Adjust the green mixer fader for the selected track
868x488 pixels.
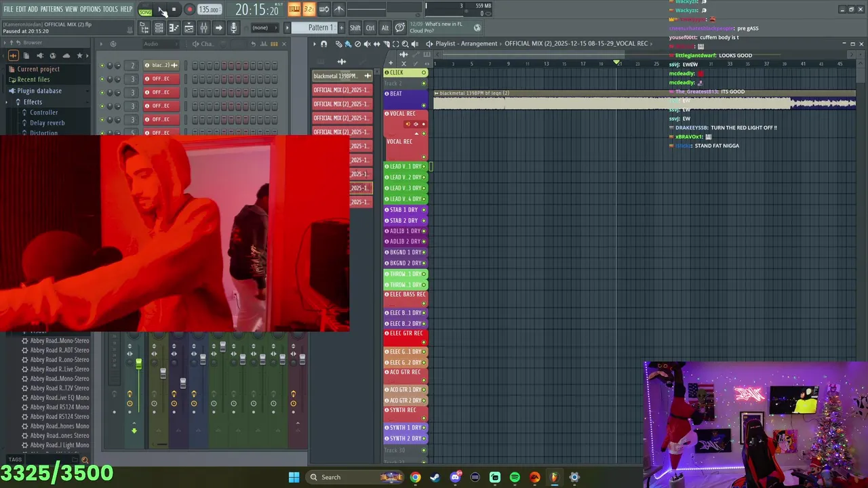pyautogui.click(x=138, y=365)
